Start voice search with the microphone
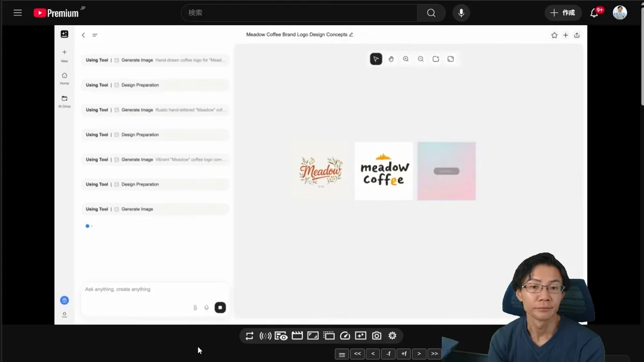 point(461,13)
